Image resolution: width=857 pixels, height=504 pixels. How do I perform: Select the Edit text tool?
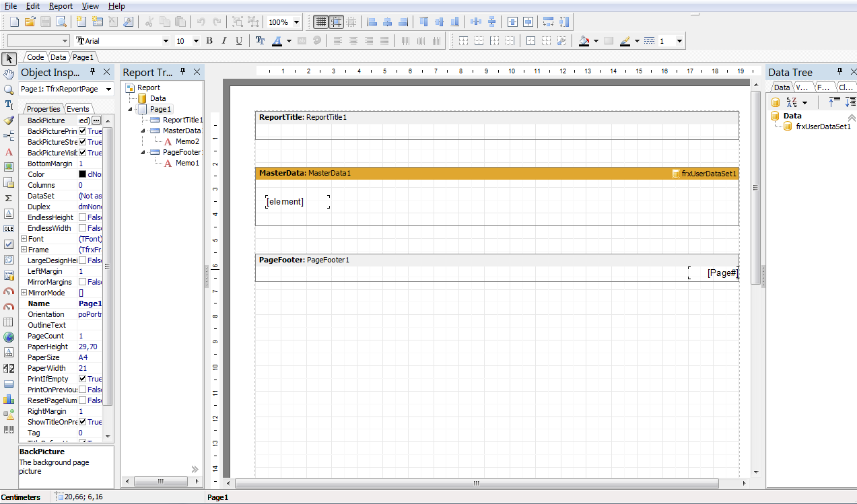pos(9,104)
